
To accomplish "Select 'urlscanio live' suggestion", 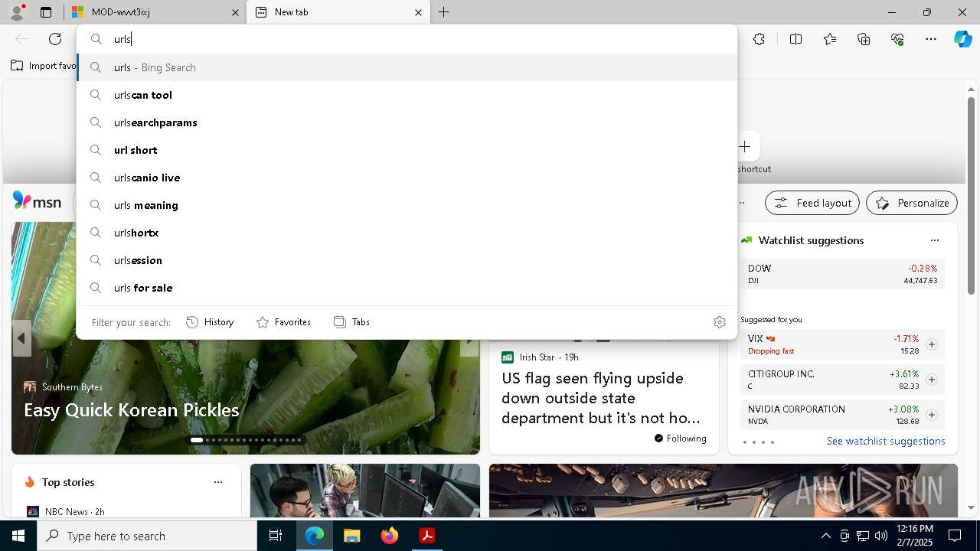I will tap(407, 178).
